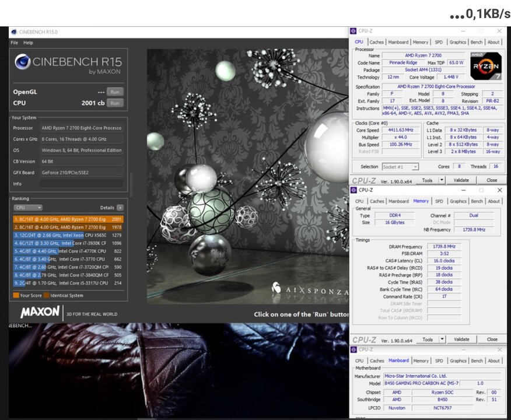Click the Code Name value Pinnacle Ridge
The image size is (511, 420).
(403, 62)
